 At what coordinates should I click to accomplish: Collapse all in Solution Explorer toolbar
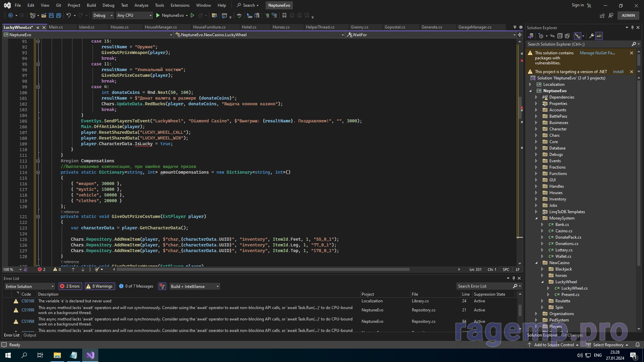(x=560, y=36)
